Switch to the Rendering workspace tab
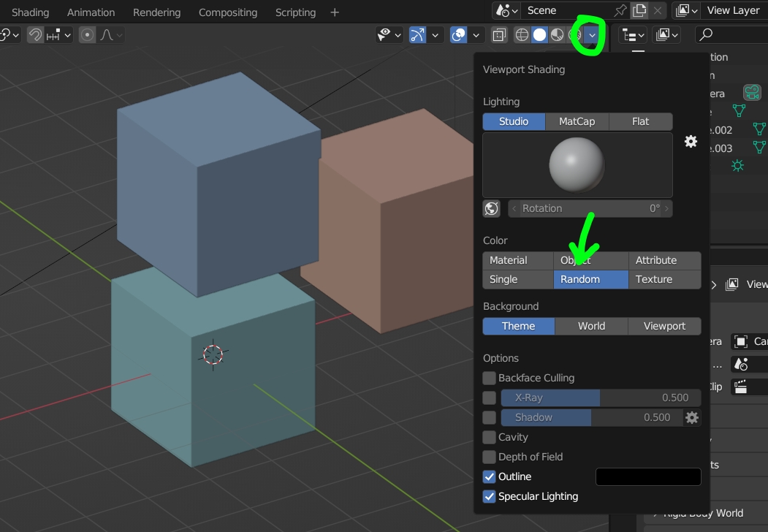Screen dimensions: 768x532 [x=156, y=12]
